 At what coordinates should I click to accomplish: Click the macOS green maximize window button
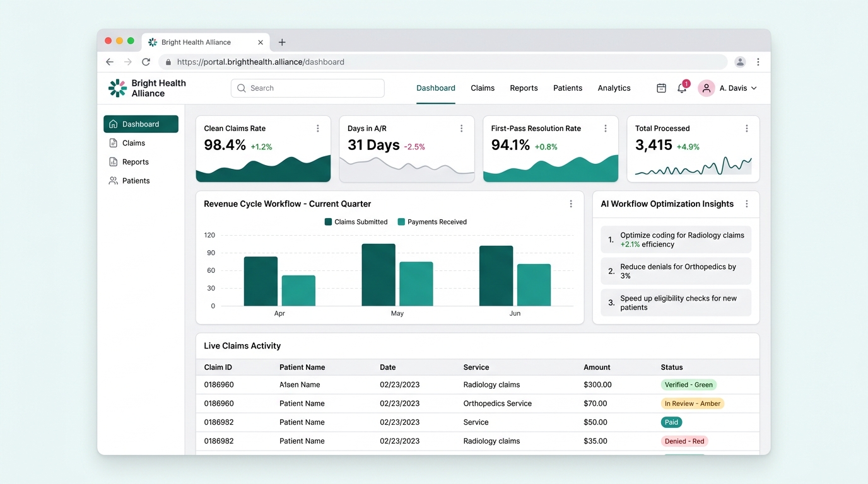click(x=131, y=41)
